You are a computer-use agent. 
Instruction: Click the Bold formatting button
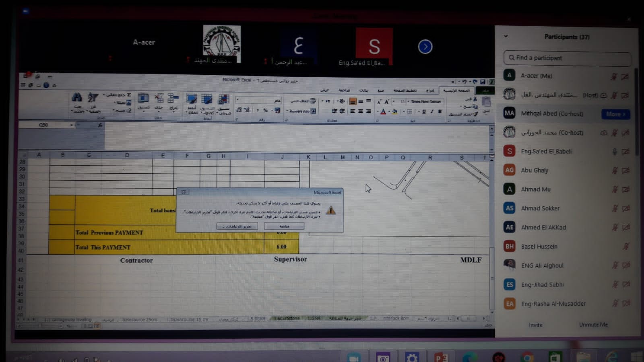440,111
